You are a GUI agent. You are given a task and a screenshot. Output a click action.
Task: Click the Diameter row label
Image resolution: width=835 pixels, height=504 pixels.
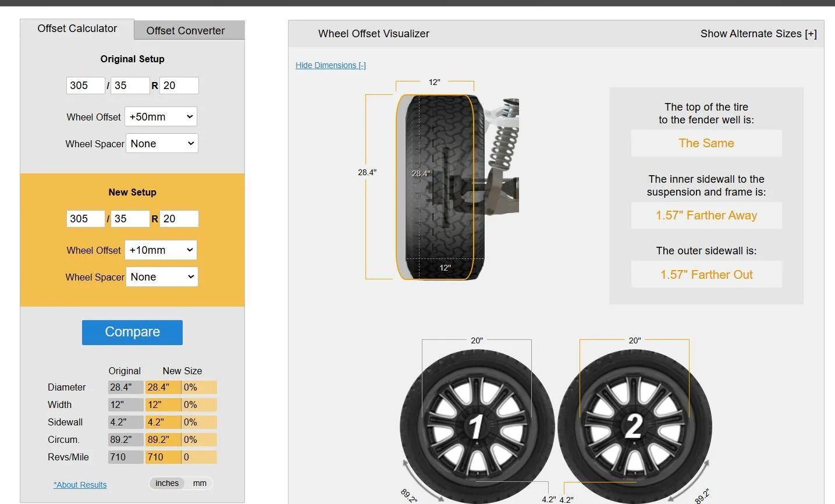click(x=66, y=387)
